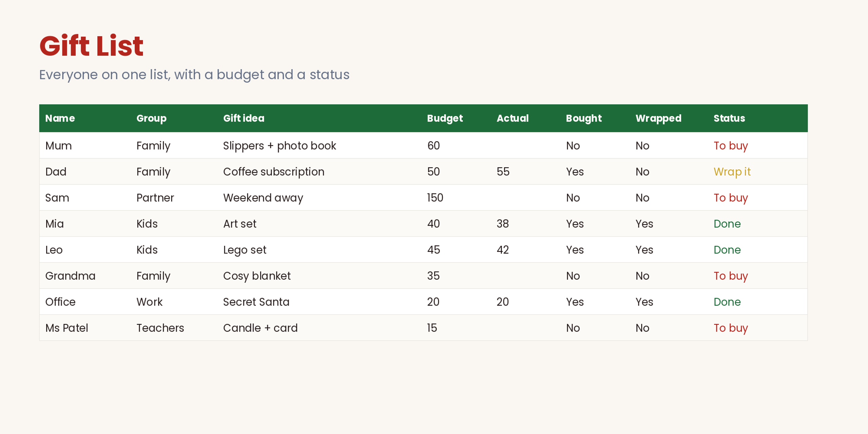Select the Office name cell

coord(61,302)
